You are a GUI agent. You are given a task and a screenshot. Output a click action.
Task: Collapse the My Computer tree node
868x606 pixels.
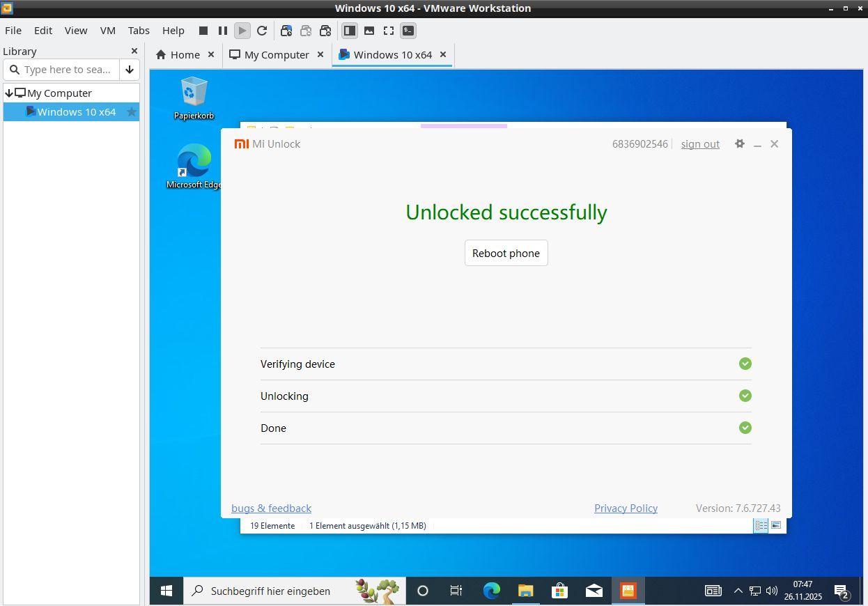click(x=9, y=93)
